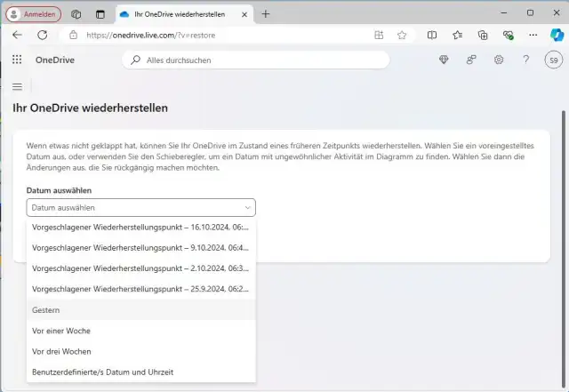Open the premium diamond icon

[x=444, y=60]
